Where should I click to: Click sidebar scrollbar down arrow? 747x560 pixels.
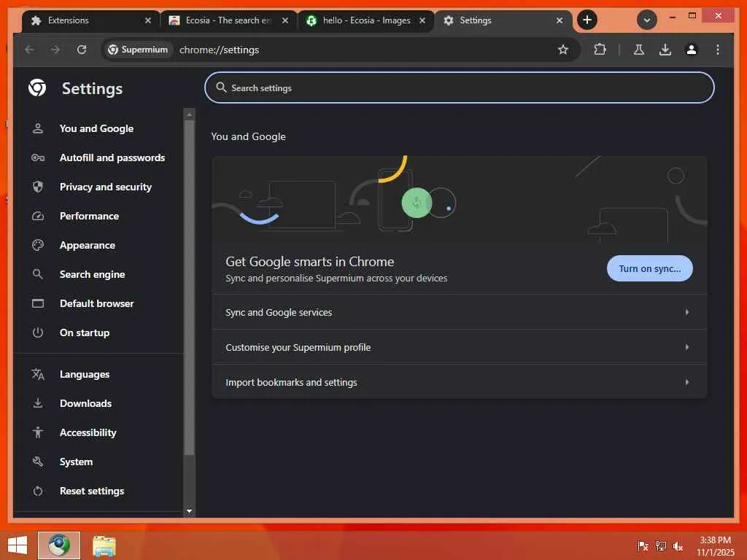coord(189,511)
